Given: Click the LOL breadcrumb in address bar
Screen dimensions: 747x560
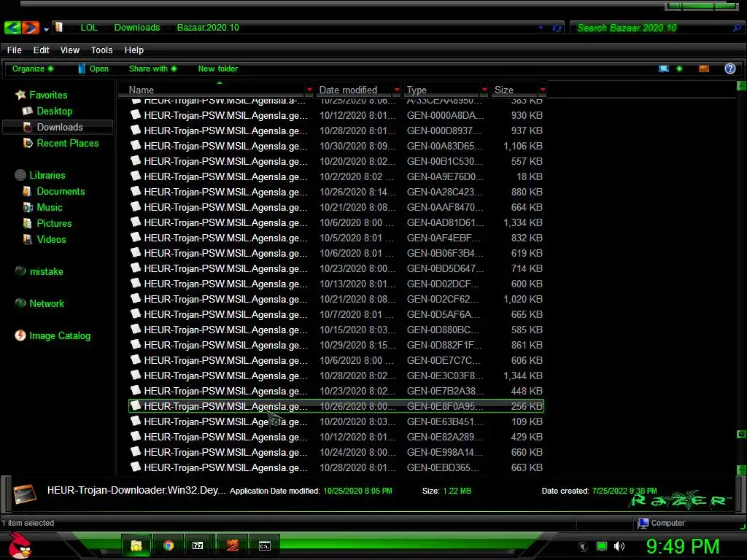Looking at the screenshot, I should point(89,28).
